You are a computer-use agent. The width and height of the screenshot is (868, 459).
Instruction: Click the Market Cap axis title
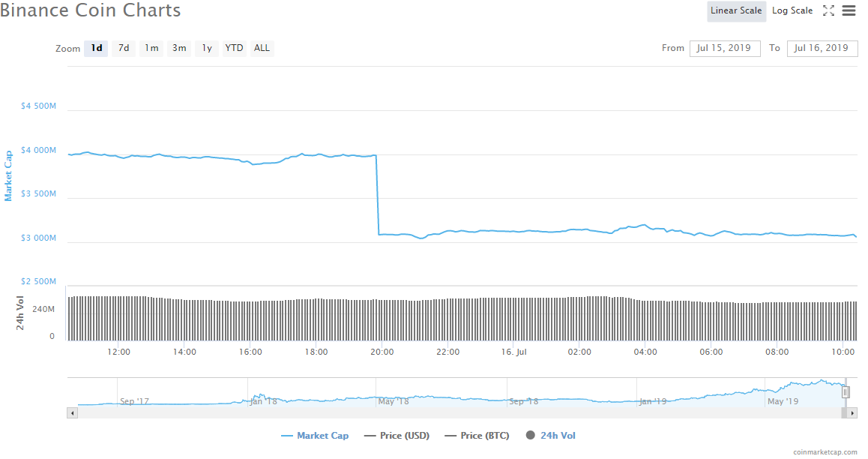pyautogui.click(x=8, y=175)
